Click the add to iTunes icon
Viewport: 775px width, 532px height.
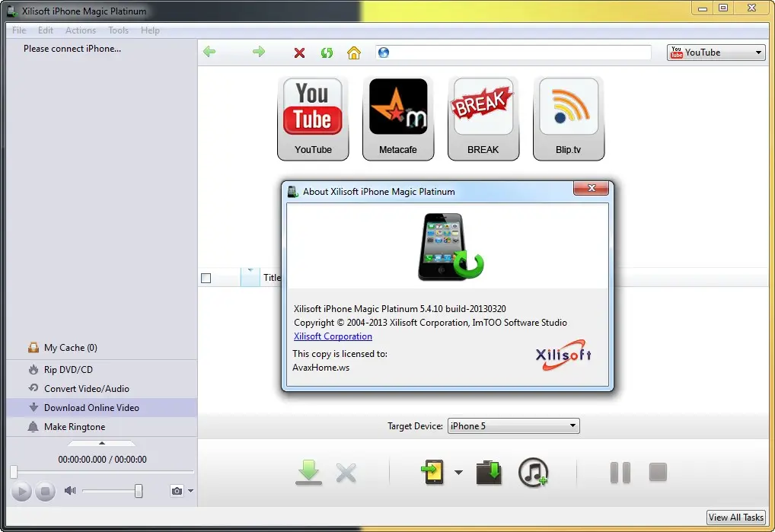(x=534, y=472)
